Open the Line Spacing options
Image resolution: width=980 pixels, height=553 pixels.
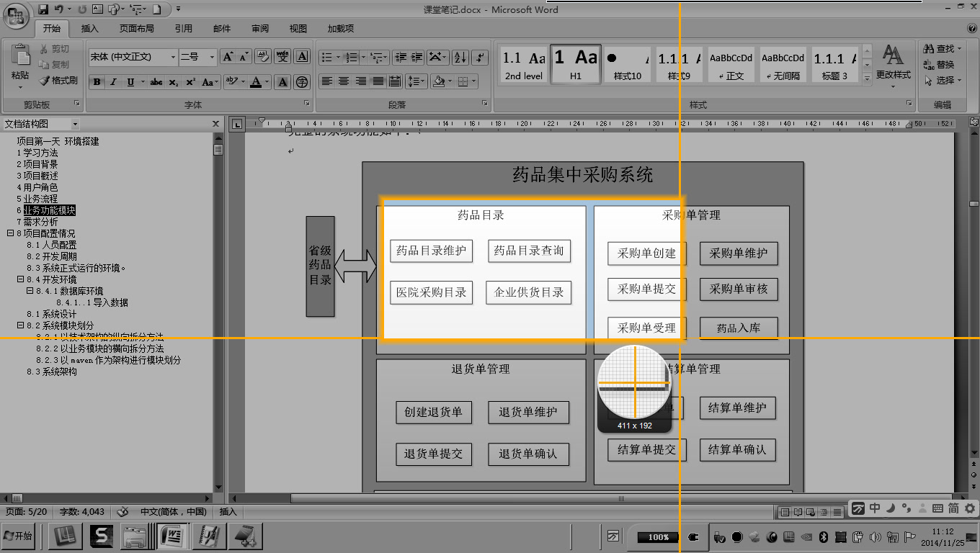tap(416, 81)
